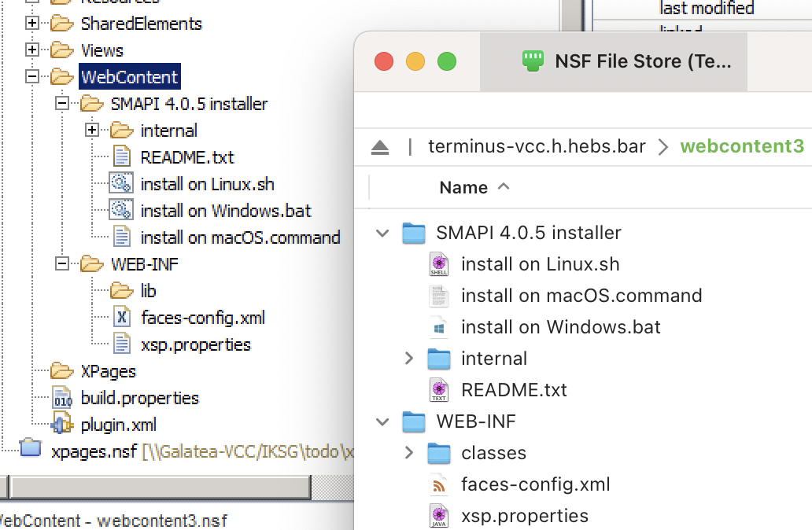The image size is (812, 530).
Task: Collapse the WebContent tree node
Action: pyautogui.click(x=32, y=77)
